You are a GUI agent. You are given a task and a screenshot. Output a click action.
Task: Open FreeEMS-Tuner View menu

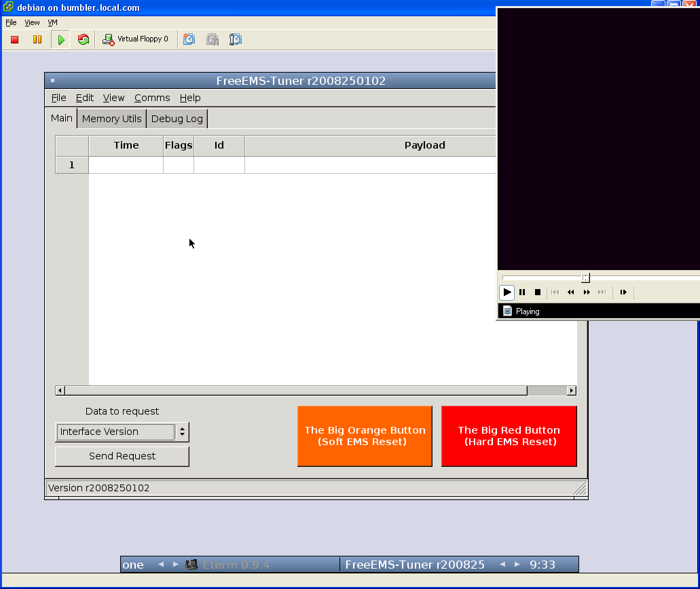pos(113,98)
